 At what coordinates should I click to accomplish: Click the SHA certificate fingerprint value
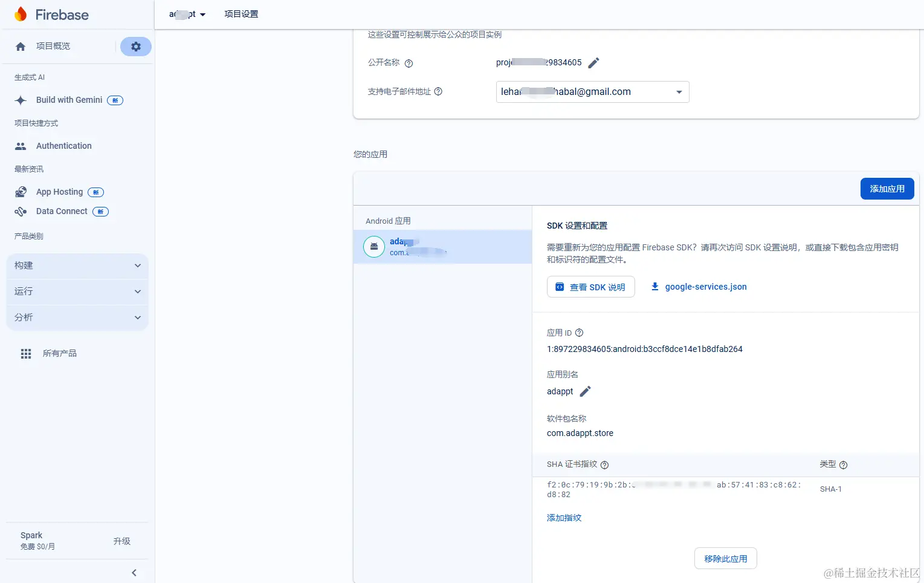point(674,490)
